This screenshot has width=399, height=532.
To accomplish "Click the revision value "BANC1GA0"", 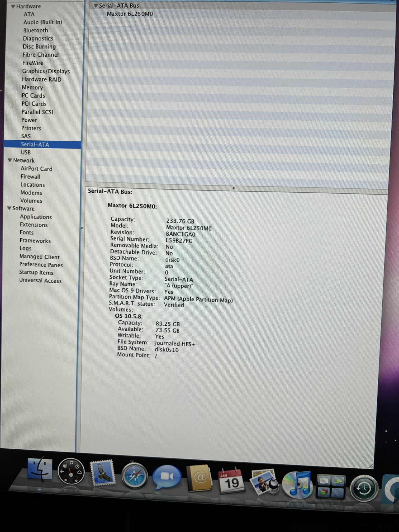I will point(180,234).
